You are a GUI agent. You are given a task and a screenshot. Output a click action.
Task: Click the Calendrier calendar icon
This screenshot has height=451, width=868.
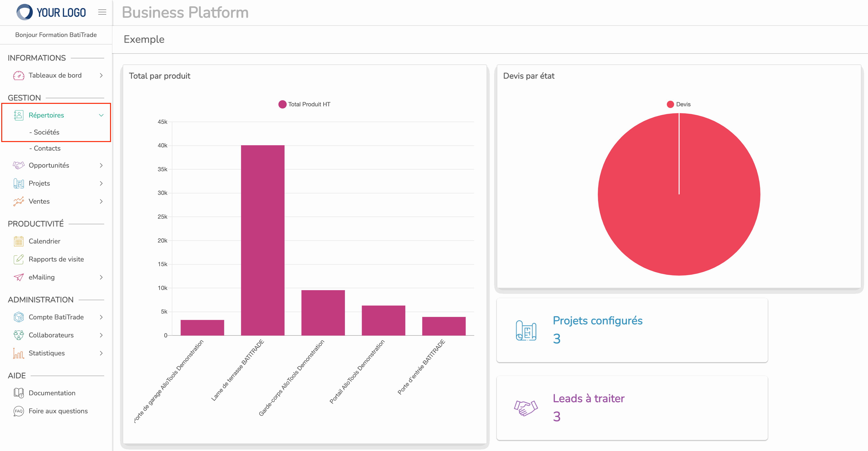pyautogui.click(x=18, y=241)
